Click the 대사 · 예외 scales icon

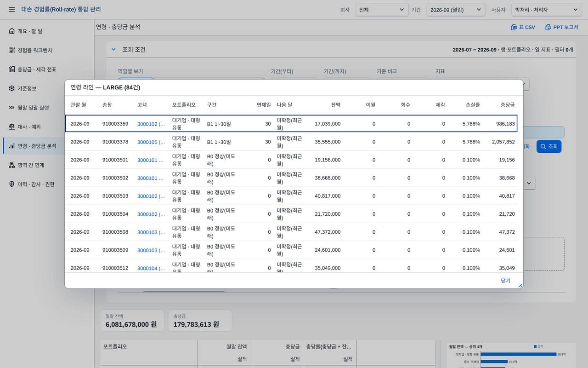coord(11,127)
